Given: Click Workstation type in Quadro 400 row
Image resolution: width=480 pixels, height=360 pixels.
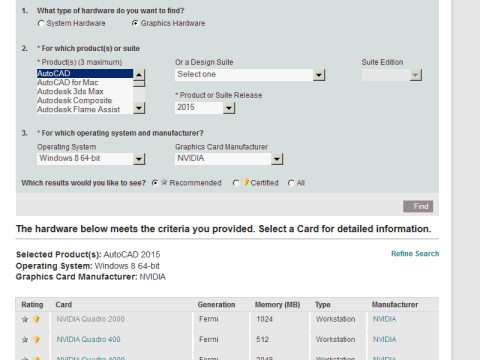Looking at the screenshot, I should click(x=336, y=339).
